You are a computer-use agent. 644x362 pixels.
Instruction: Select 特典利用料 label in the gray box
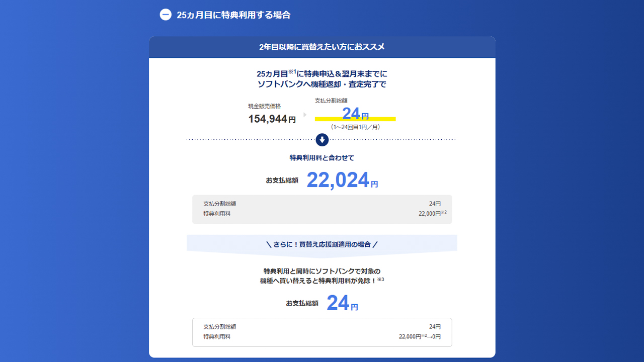pos(217,214)
